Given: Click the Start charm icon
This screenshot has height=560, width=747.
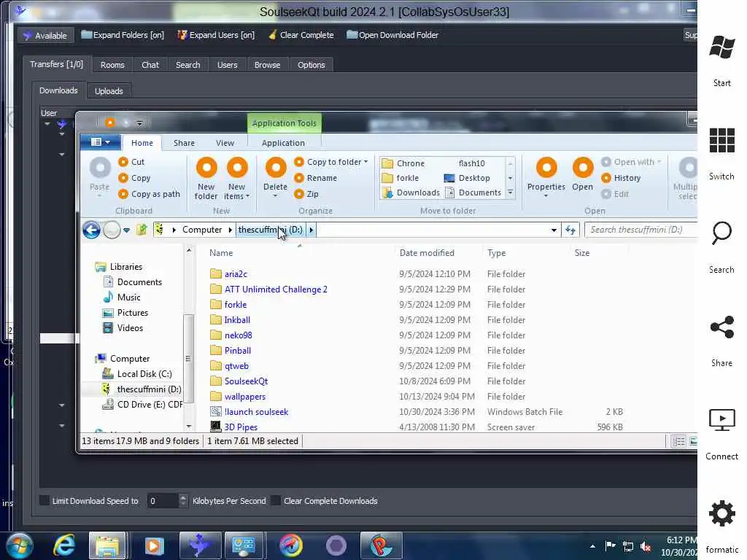Looking at the screenshot, I should point(721,47).
